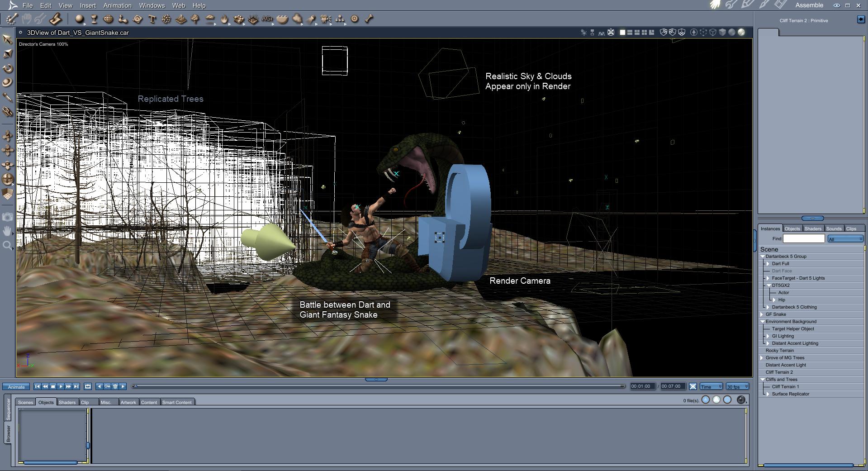Select the bone tool icon
Viewport: 868px width, 471px height.
point(369,19)
